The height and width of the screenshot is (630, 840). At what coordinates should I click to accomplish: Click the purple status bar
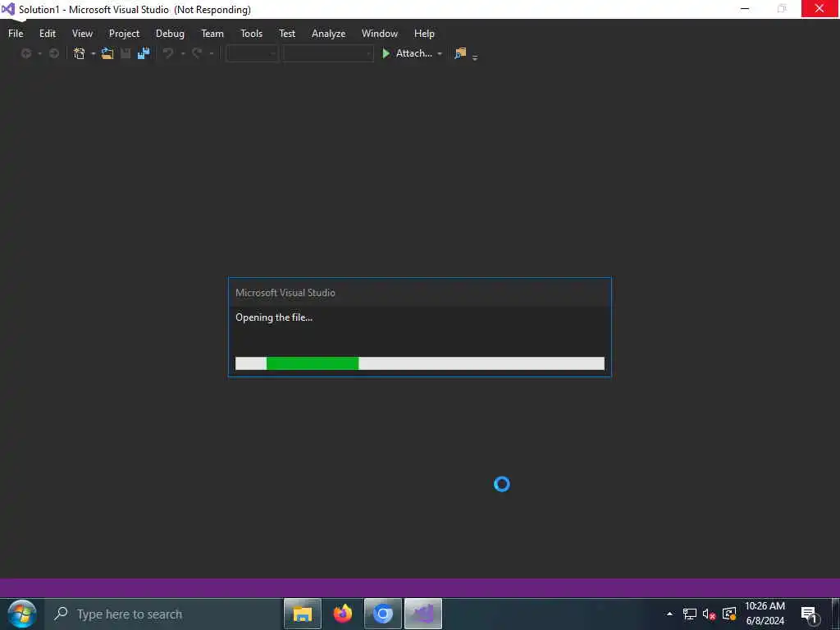click(x=420, y=587)
